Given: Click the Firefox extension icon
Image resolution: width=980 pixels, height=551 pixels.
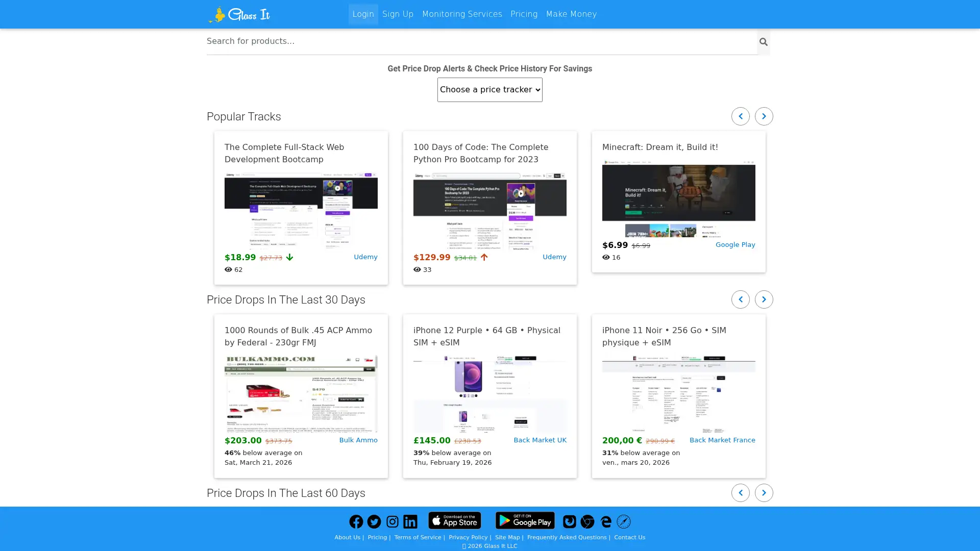Looking at the screenshot, I should (570, 521).
